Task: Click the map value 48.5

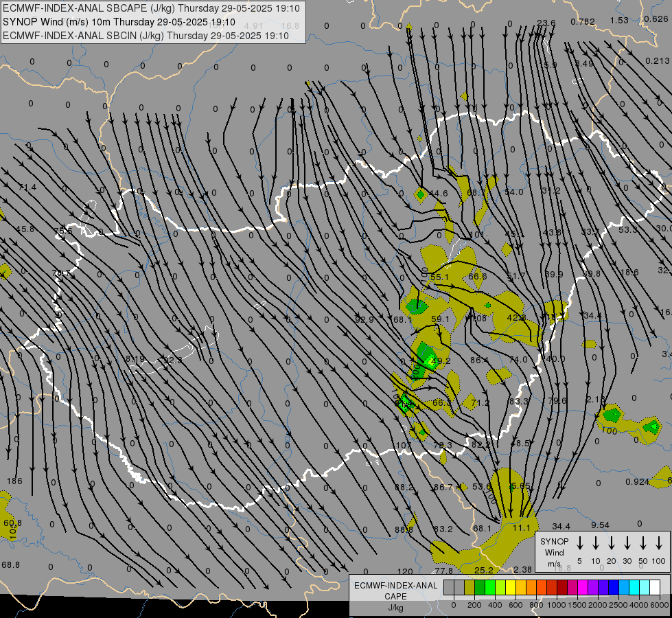Action: 520,443
